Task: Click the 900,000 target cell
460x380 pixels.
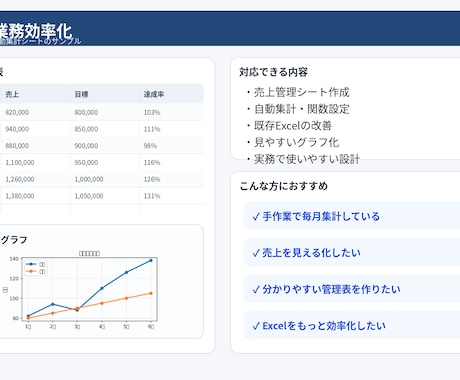Action: pyautogui.click(x=86, y=146)
